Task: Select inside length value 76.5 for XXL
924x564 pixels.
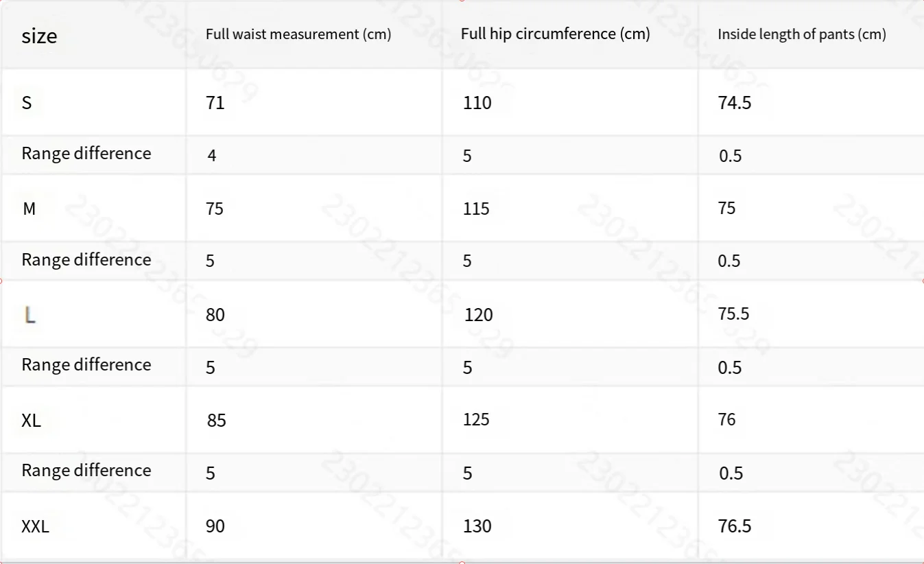Action: click(734, 526)
